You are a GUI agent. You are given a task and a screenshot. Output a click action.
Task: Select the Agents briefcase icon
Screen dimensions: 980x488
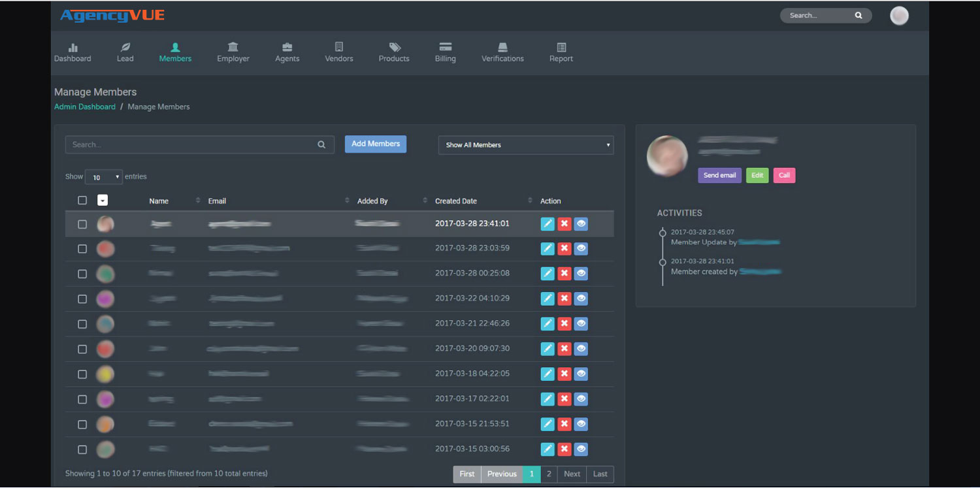click(287, 48)
